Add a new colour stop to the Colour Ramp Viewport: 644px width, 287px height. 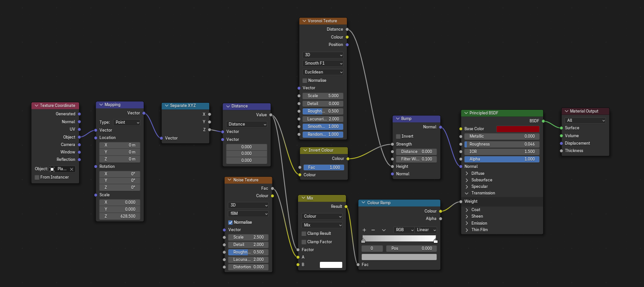tap(364, 230)
